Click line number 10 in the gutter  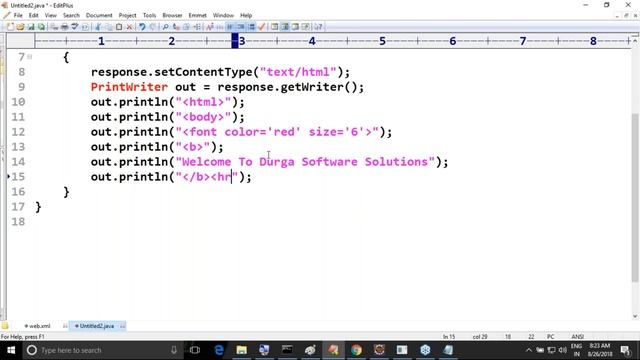(x=18, y=102)
